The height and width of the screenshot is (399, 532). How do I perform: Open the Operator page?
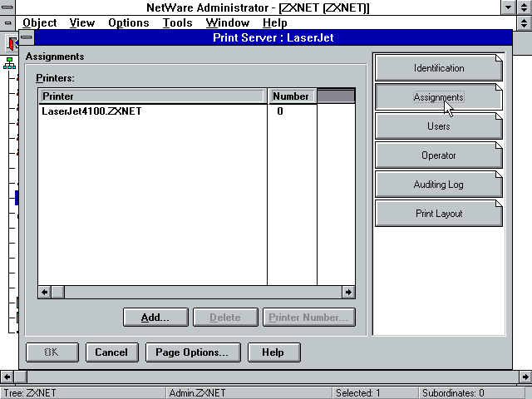(x=438, y=155)
